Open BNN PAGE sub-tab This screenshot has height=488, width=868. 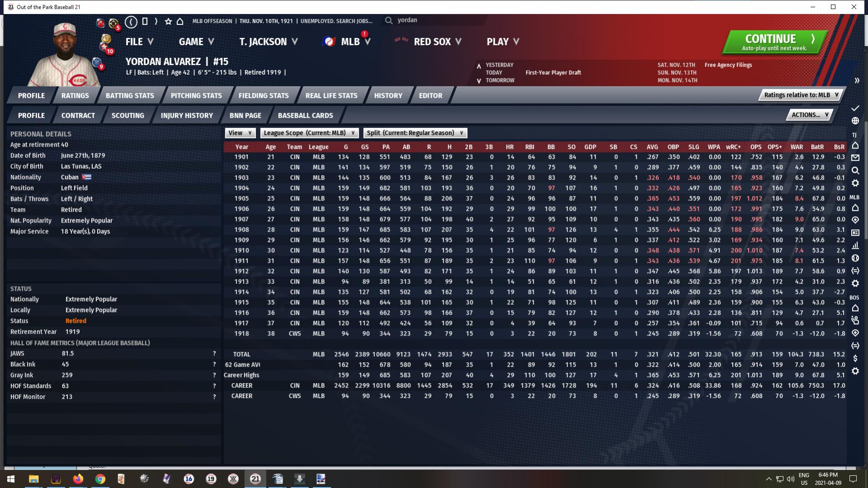(x=245, y=115)
